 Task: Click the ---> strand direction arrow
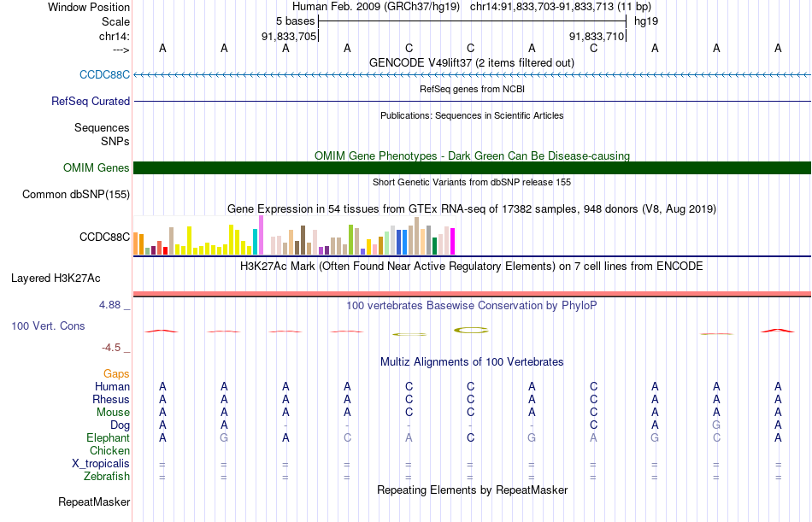pos(121,50)
